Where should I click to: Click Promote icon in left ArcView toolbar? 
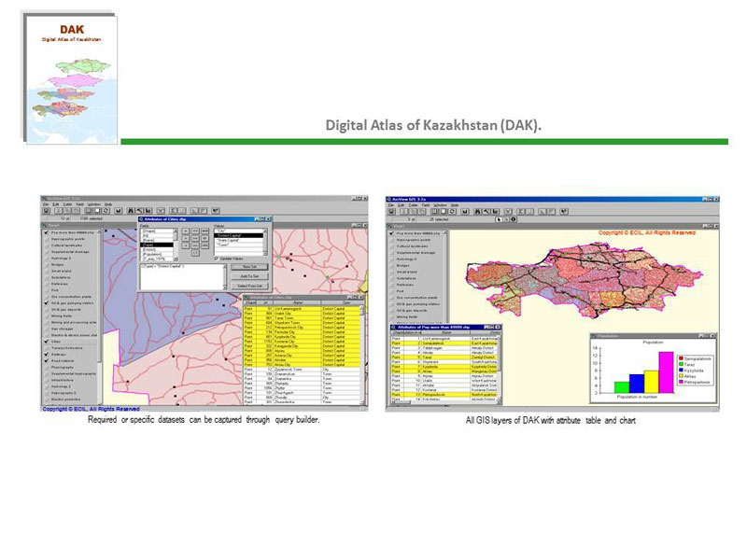point(148,211)
